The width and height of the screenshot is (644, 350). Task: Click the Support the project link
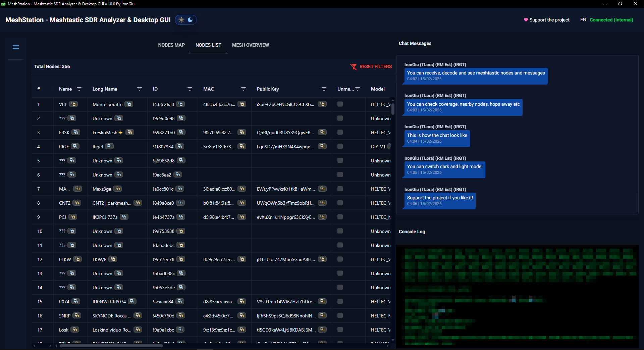click(547, 20)
